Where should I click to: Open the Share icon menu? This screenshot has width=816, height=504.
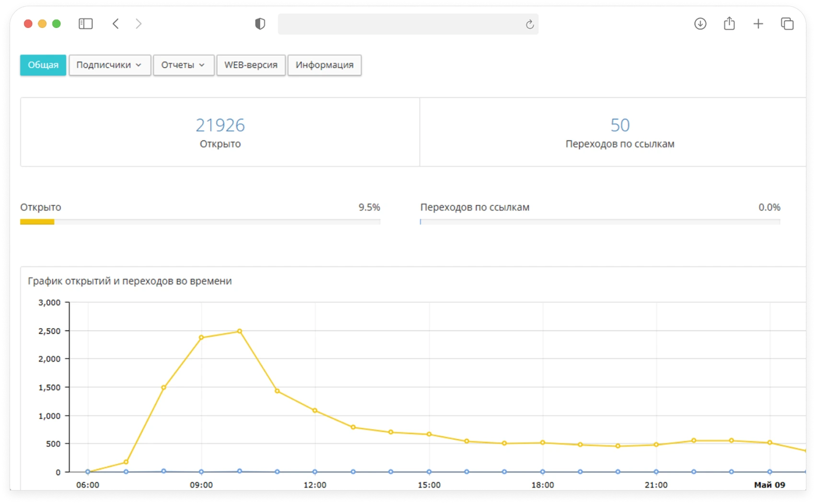pos(729,23)
